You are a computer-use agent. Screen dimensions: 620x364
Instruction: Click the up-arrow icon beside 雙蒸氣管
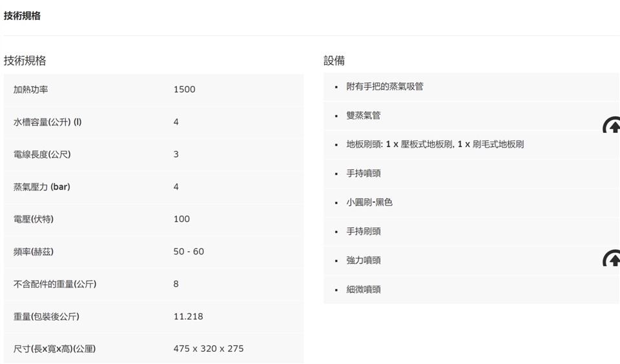(612, 125)
